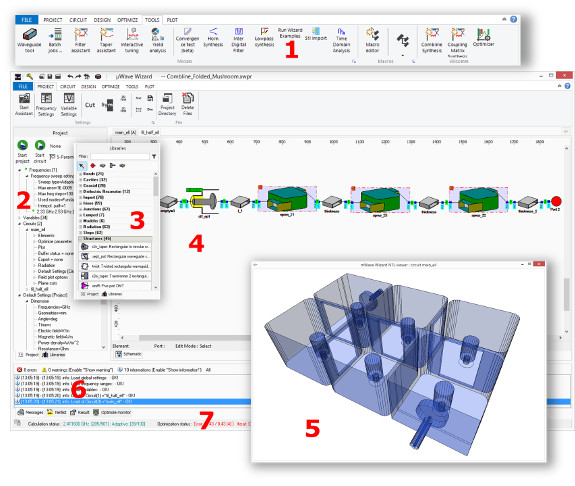Open the Taper assistant
The width and height of the screenshot is (575, 486).
click(x=106, y=40)
